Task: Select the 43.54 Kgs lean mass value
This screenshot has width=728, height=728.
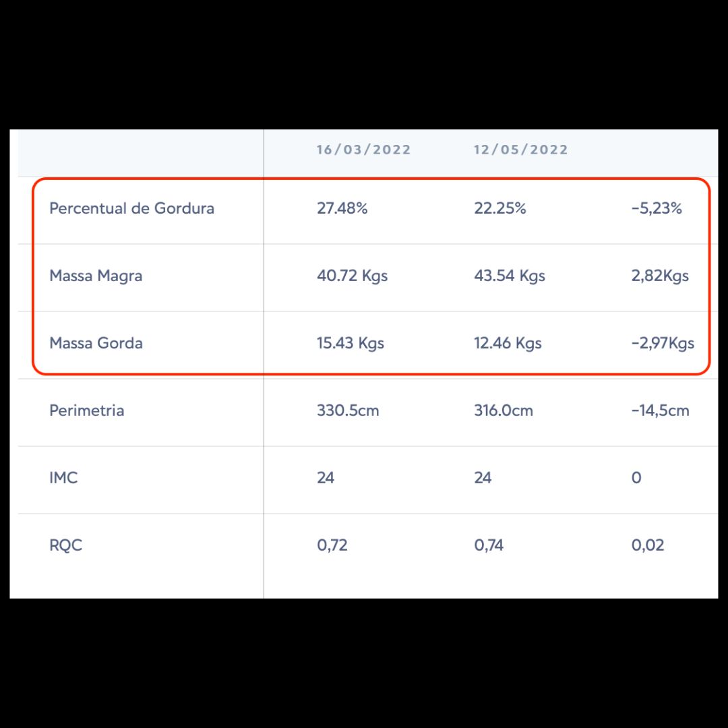Action: point(509,276)
